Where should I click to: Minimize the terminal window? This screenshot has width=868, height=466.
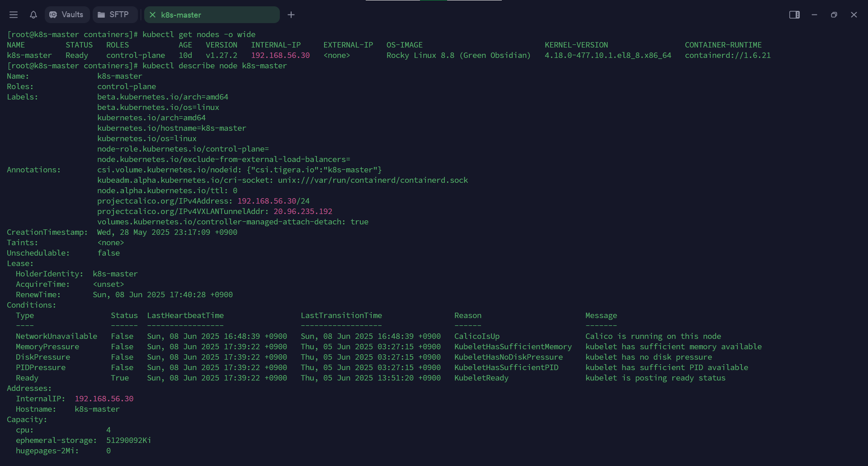coord(814,15)
